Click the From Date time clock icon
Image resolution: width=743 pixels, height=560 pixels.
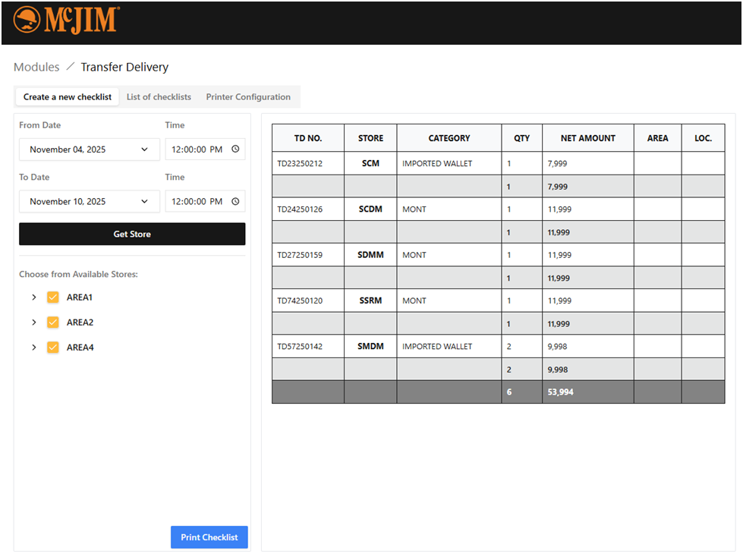coord(235,149)
